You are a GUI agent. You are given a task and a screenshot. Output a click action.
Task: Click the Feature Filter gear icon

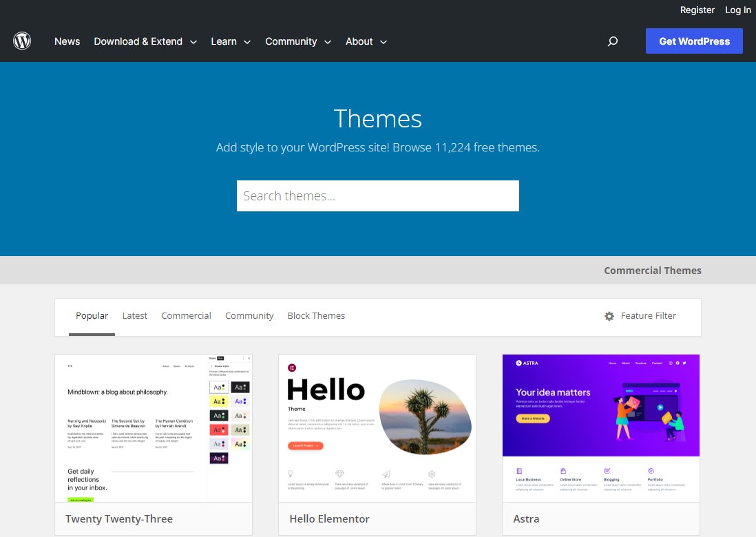609,316
